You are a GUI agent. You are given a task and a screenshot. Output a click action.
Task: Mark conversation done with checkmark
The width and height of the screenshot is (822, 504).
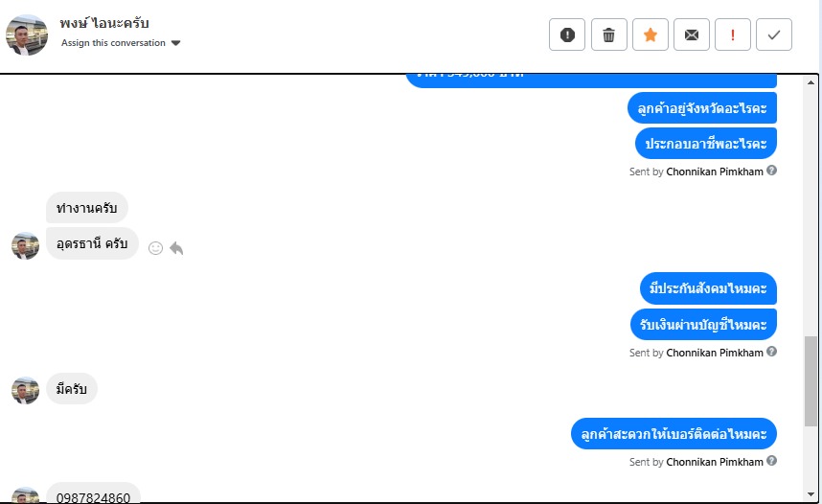tap(774, 34)
